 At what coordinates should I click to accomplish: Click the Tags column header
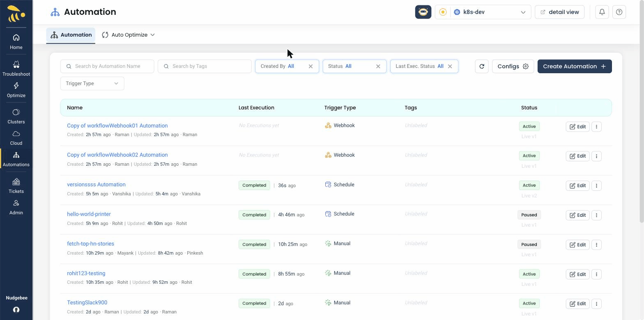[411, 108]
